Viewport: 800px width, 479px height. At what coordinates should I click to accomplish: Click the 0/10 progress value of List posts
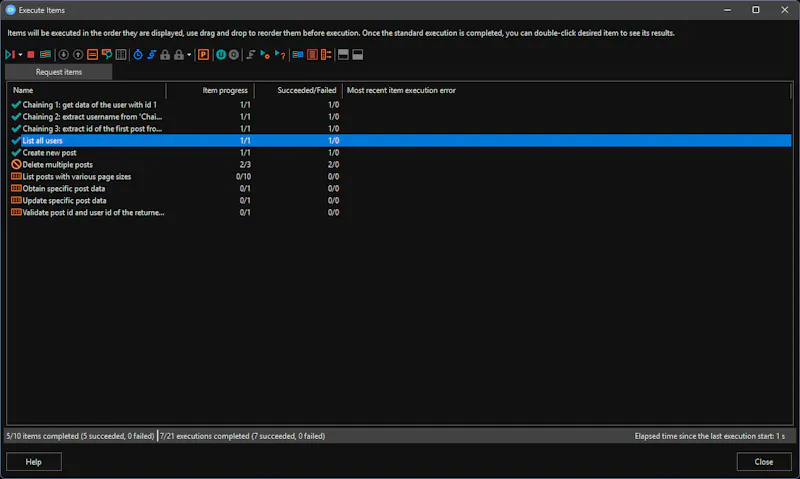point(243,177)
